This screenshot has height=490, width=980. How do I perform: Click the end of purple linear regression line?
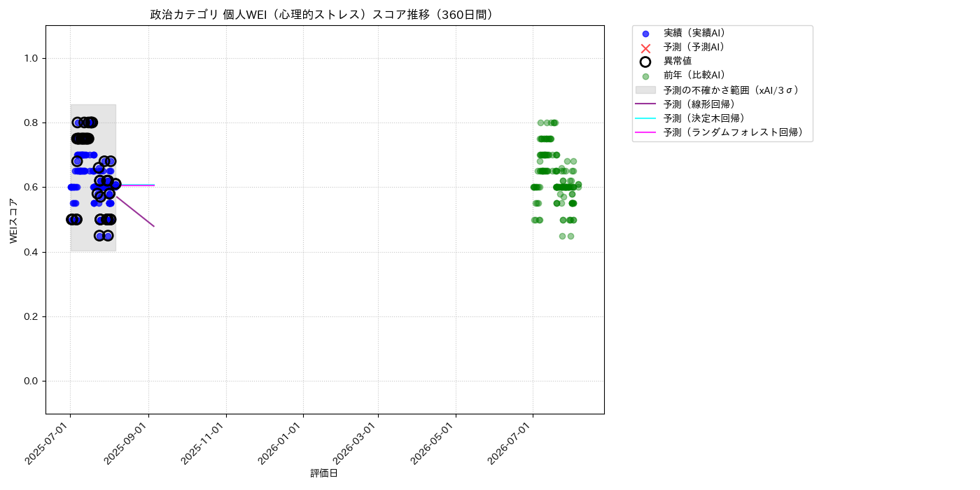pyautogui.click(x=153, y=226)
